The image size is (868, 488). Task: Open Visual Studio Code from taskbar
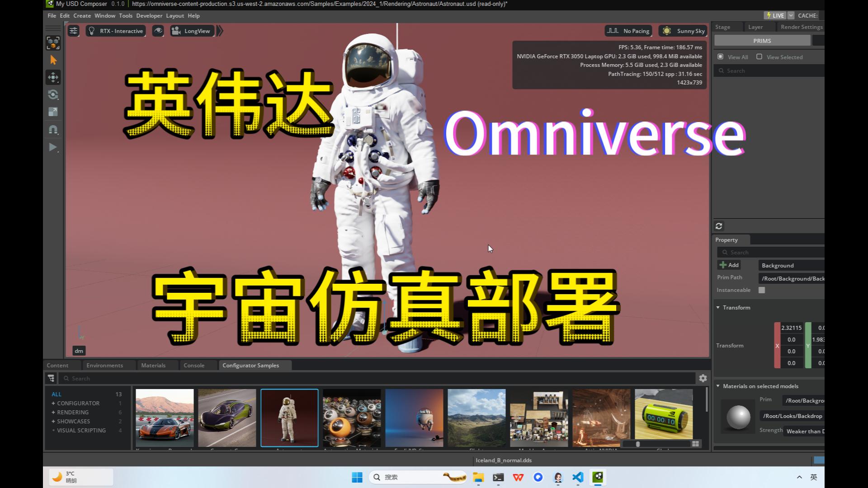click(578, 477)
